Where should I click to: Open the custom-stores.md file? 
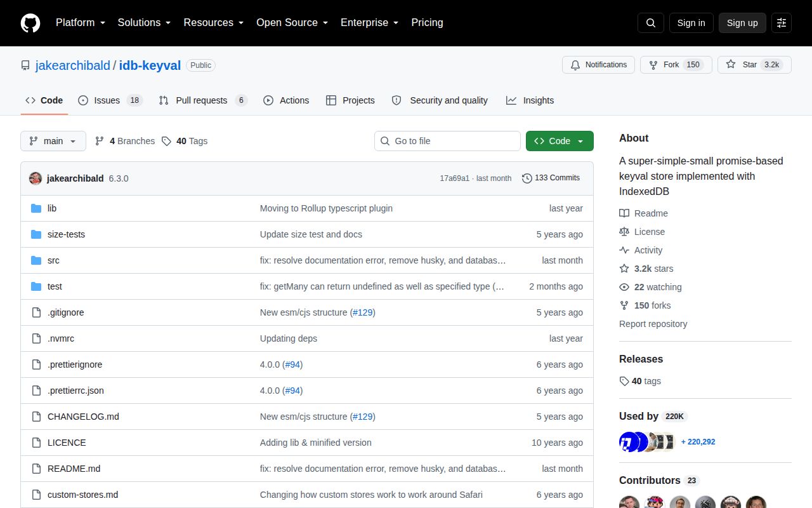point(82,495)
